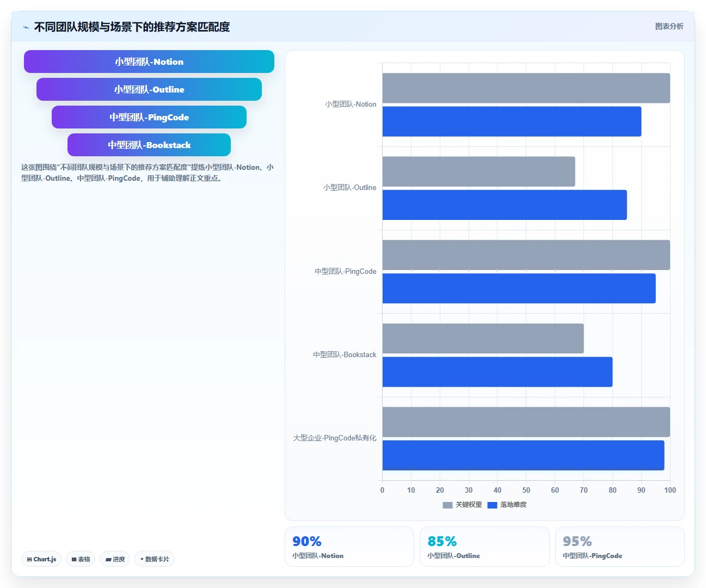Click the chart axis label 小型团队-Outline
This screenshot has height=588, width=706.
click(x=349, y=187)
